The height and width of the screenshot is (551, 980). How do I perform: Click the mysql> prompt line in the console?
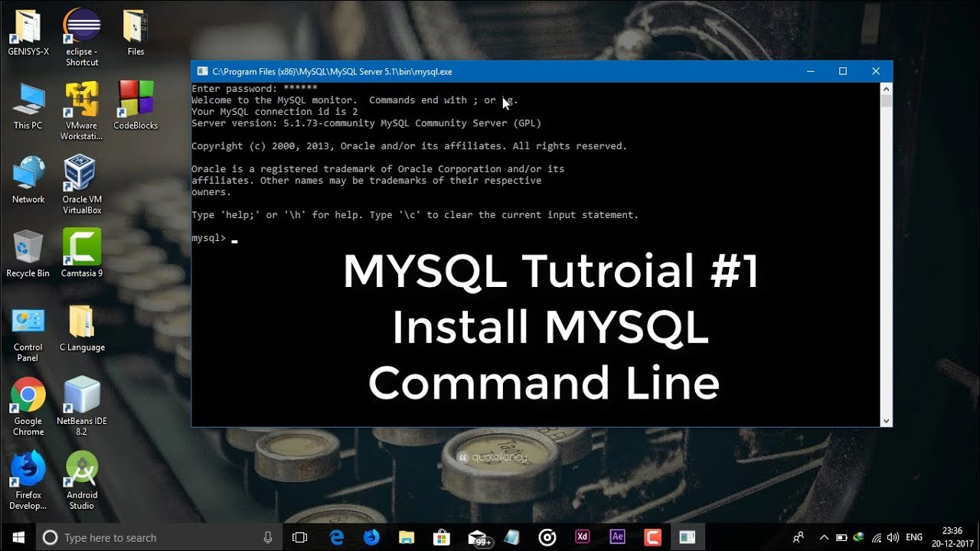214,238
